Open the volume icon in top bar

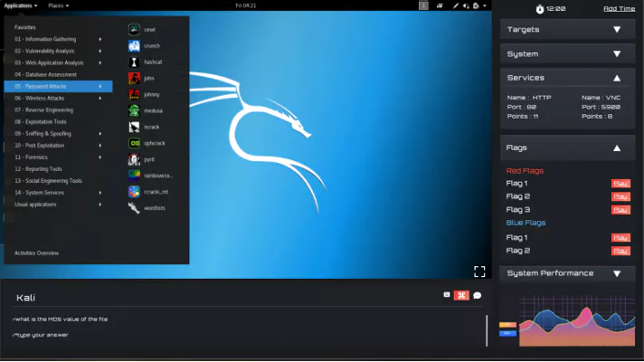coord(466,5)
